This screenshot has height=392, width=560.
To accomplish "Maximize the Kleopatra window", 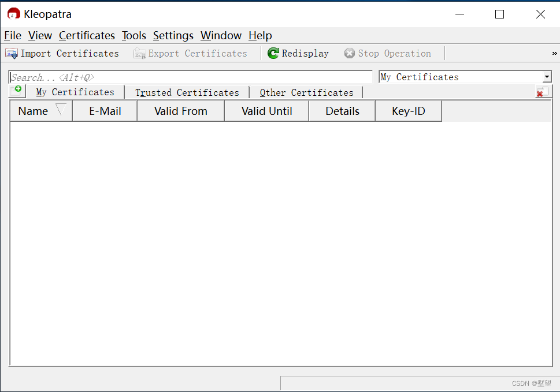I will 500,14.
